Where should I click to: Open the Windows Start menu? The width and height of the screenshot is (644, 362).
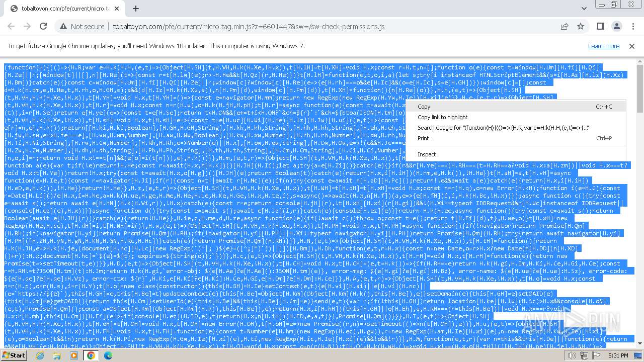(14, 355)
